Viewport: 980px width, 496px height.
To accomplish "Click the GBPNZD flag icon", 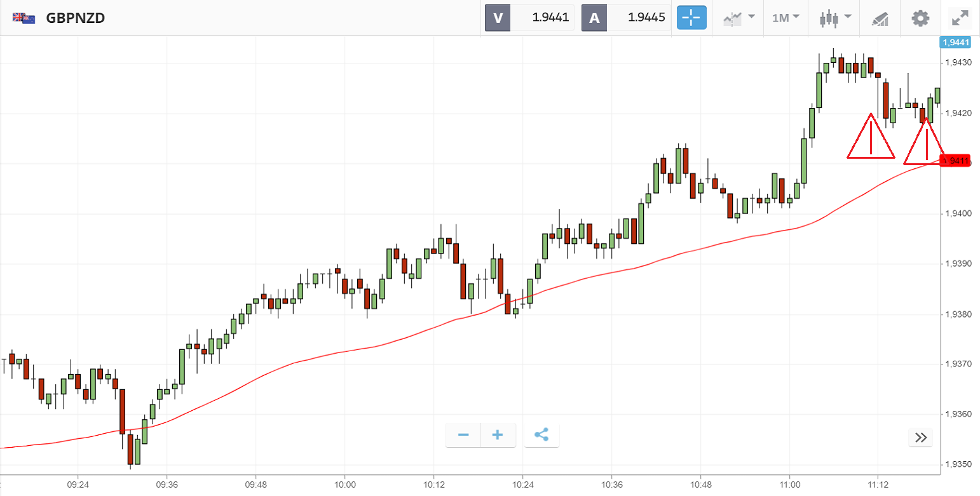I will pyautogui.click(x=24, y=18).
